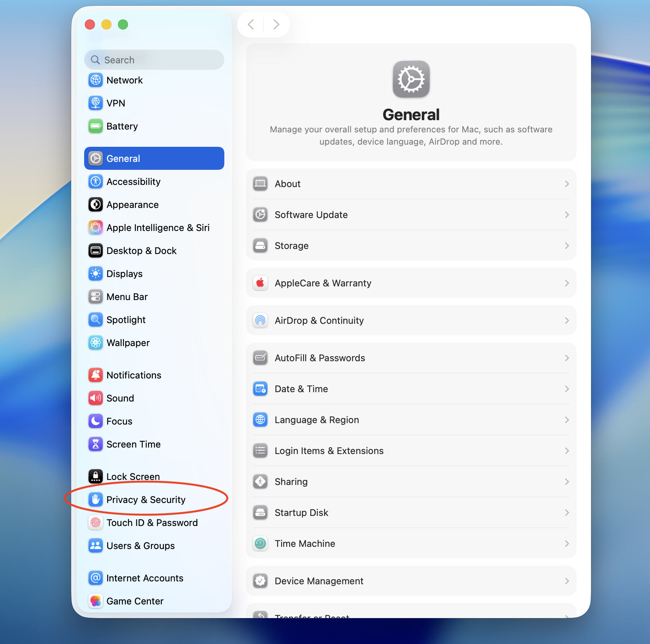Click the Device Management checkmark icon
The image size is (650, 644).
coord(260,581)
